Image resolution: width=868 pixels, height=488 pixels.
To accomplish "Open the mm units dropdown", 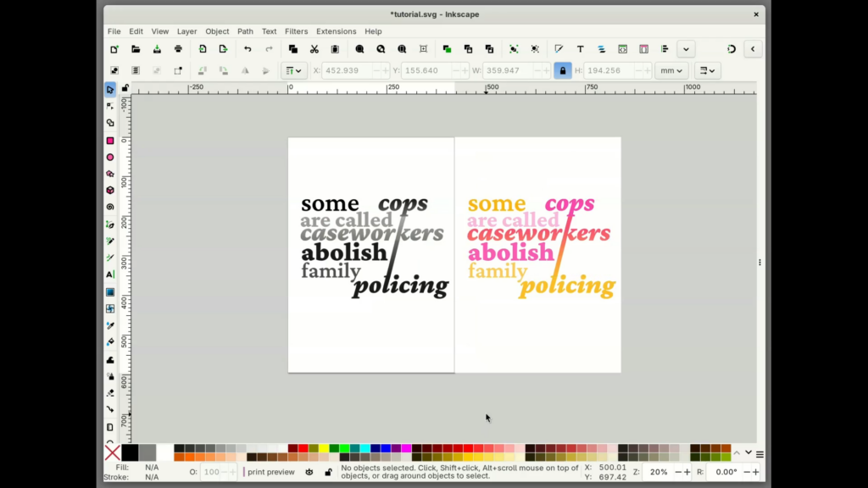I will [x=670, y=70].
